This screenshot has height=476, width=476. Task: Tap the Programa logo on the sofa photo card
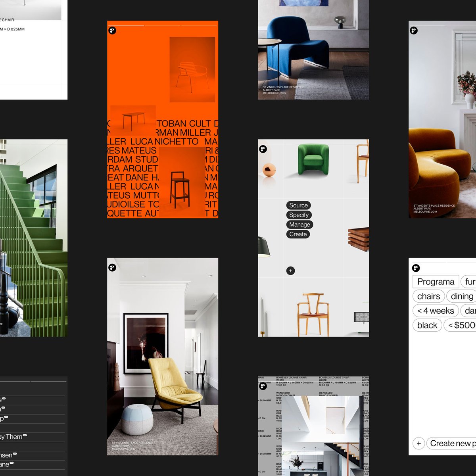click(414, 31)
